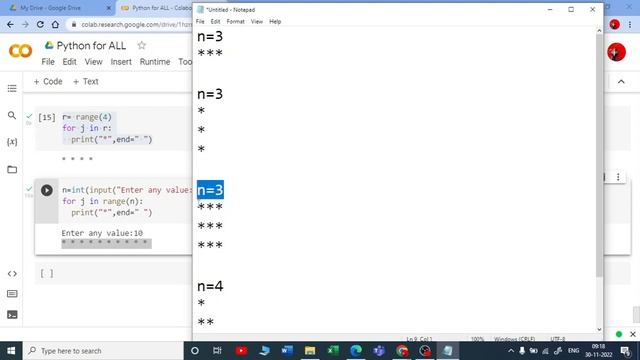This screenshot has height=360, width=640.
Task: Open the Notepad File menu
Action: pyautogui.click(x=200, y=22)
